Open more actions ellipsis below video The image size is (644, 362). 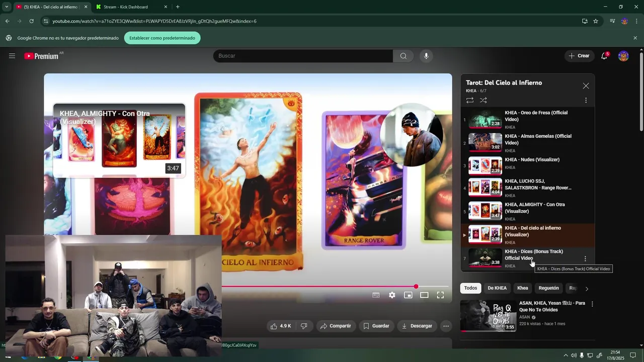pos(446,326)
